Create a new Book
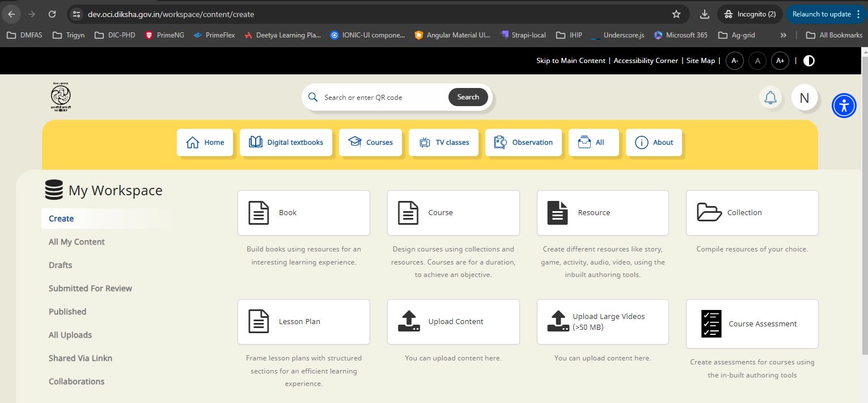Image resolution: width=868 pixels, height=403 pixels. (x=303, y=213)
